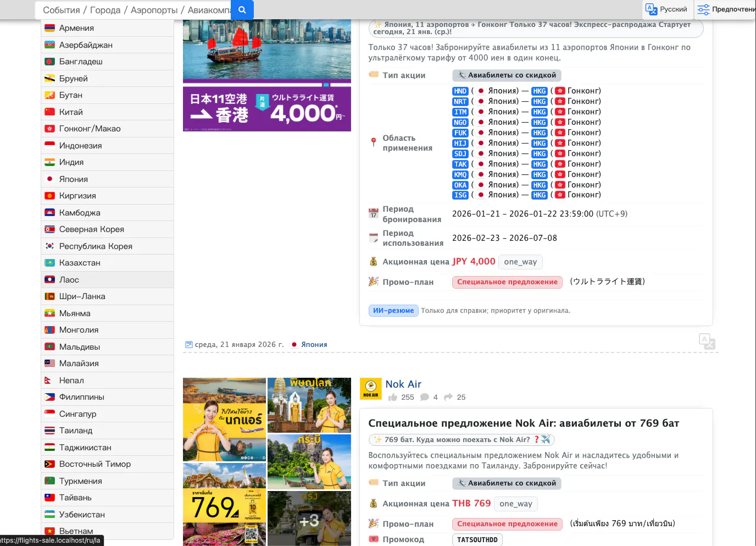Click the one_way tag next to THB 769
This screenshot has width=756, height=546.
(516, 504)
